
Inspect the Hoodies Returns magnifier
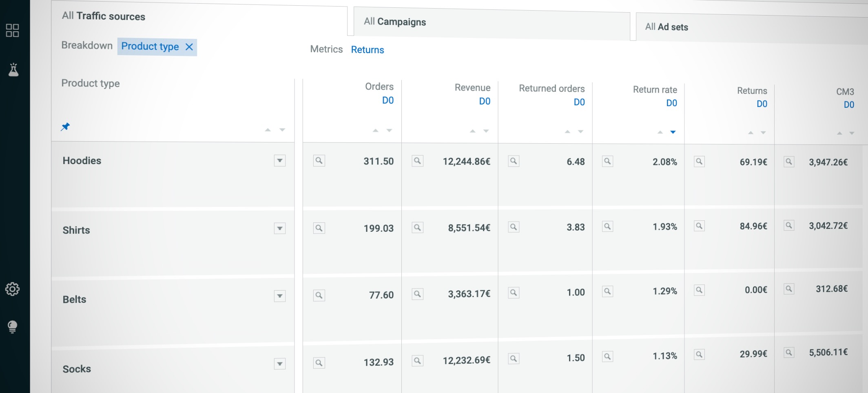point(699,162)
